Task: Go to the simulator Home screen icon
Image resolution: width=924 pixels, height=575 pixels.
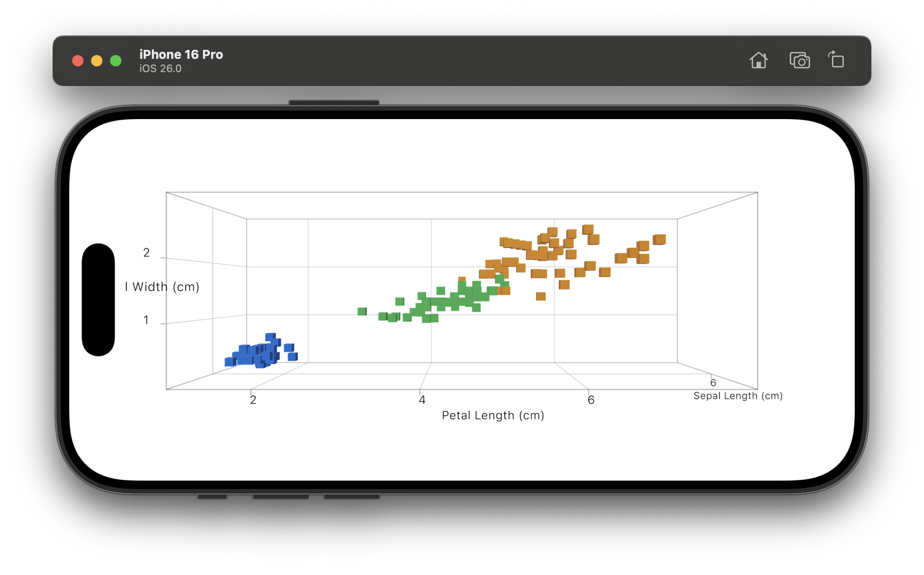Action: 758,60
